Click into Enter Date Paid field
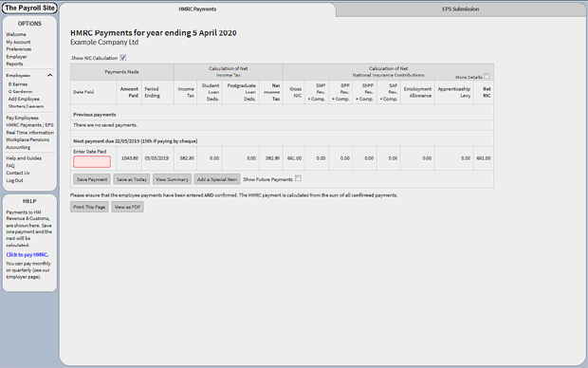Screen dimensions: 588x368 [x=92, y=161]
